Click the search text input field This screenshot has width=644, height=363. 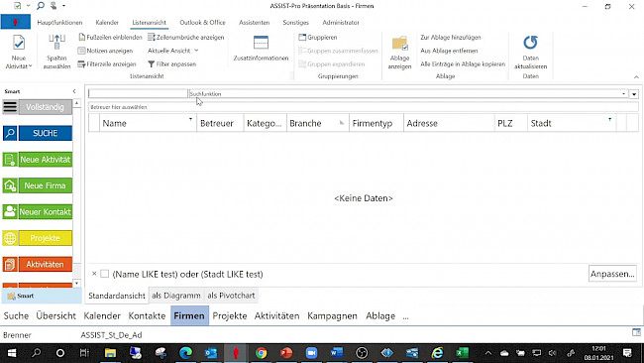[x=138, y=94]
